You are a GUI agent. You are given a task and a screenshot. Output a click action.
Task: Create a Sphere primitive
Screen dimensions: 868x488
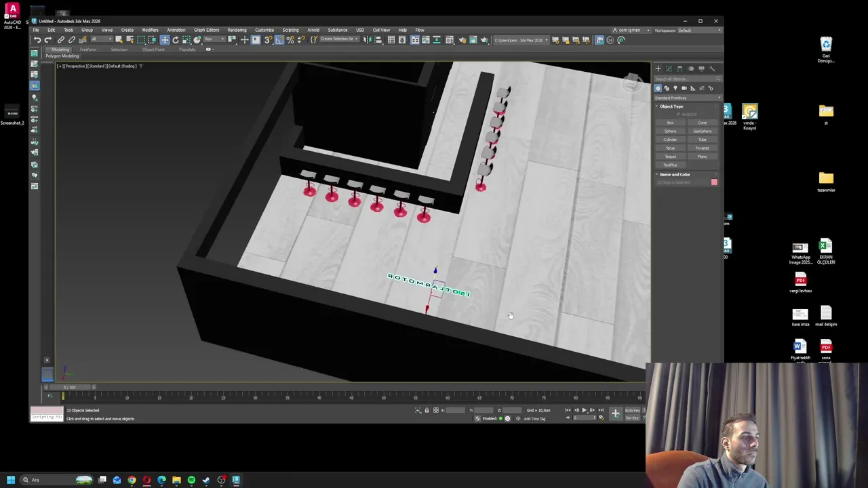point(670,131)
